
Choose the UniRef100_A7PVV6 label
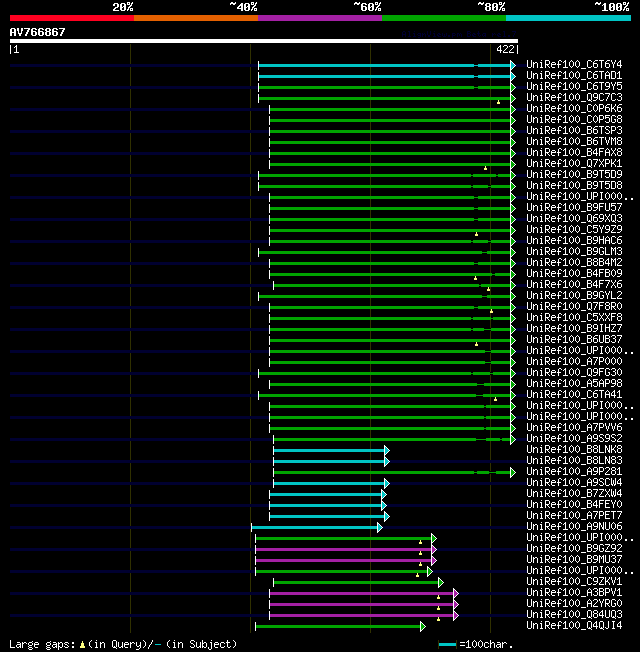(574, 428)
